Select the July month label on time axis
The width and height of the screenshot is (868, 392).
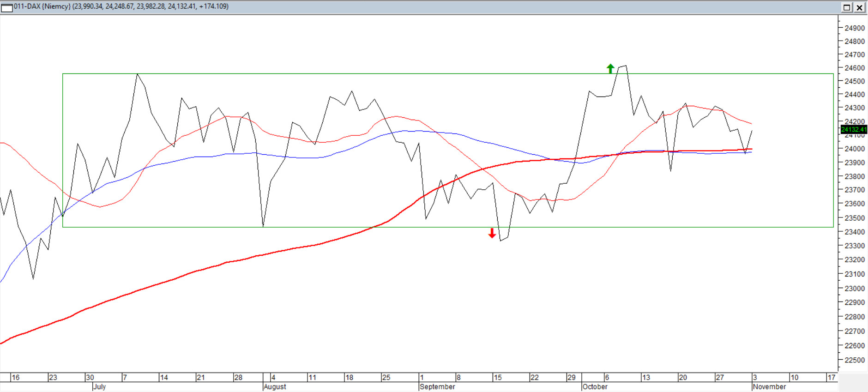(x=99, y=387)
